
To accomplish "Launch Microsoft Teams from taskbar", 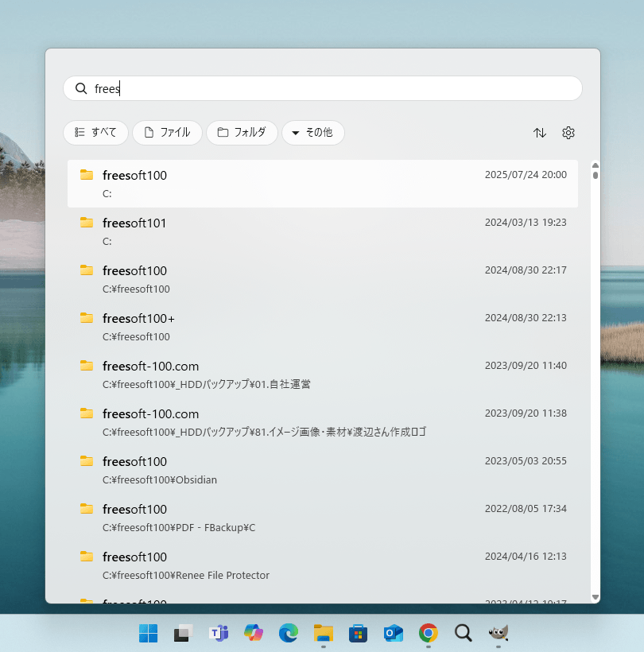I will click(219, 633).
